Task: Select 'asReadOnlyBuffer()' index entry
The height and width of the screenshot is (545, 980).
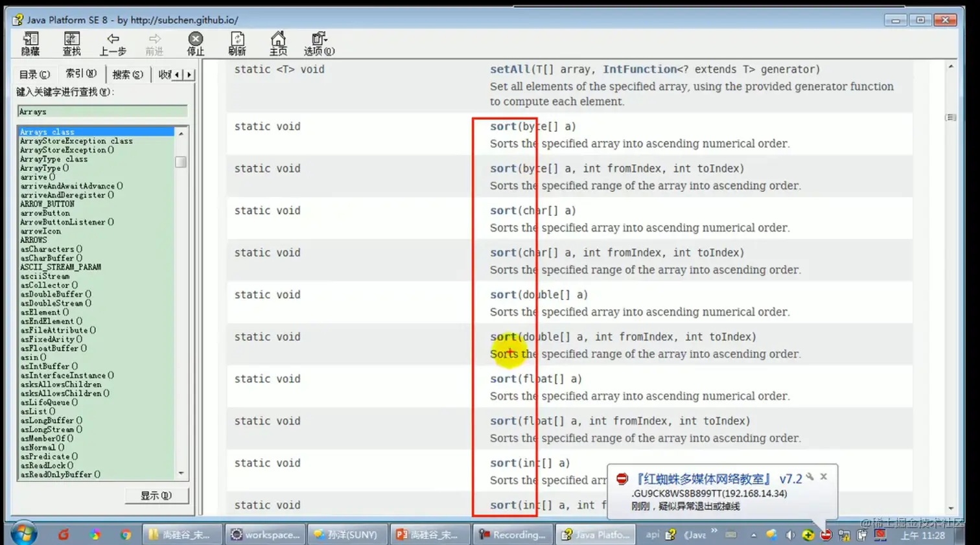Action: tap(60, 474)
